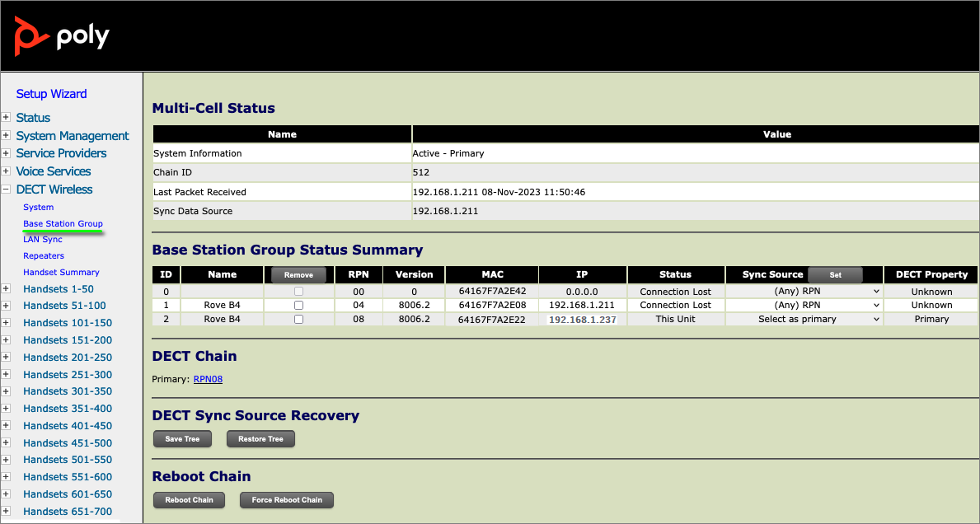The width and height of the screenshot is (980, 524).
Task: Collapse the DECT Wireless section
Action: click(x=6, y=189)
